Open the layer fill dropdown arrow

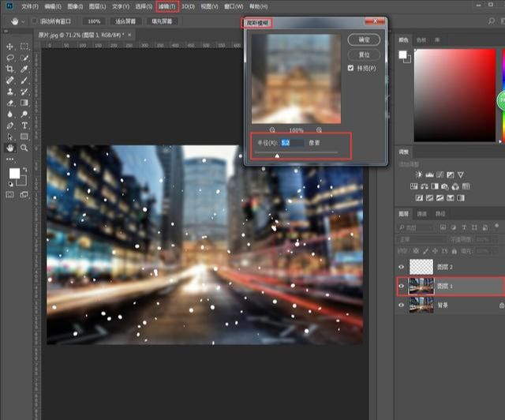click(496, 251)
